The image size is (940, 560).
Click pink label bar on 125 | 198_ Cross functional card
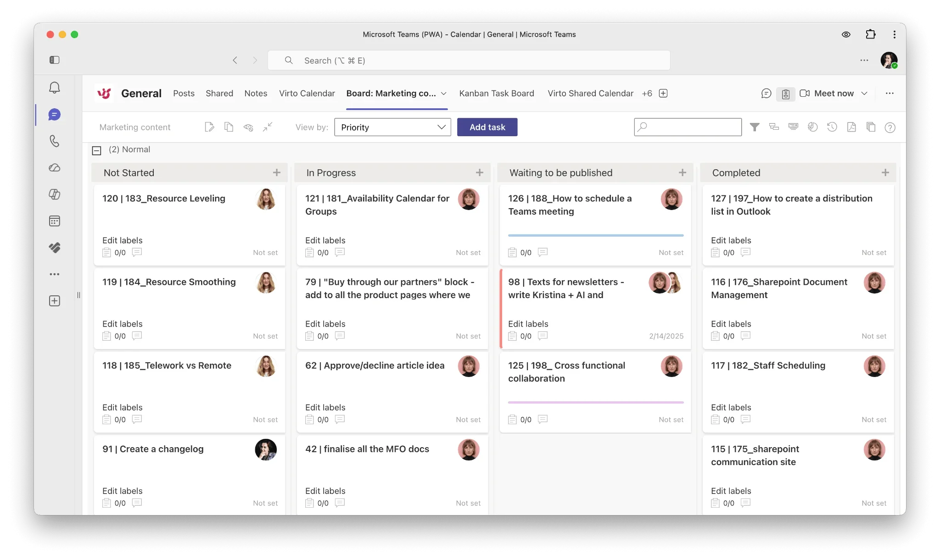click(x=595, y=402)
